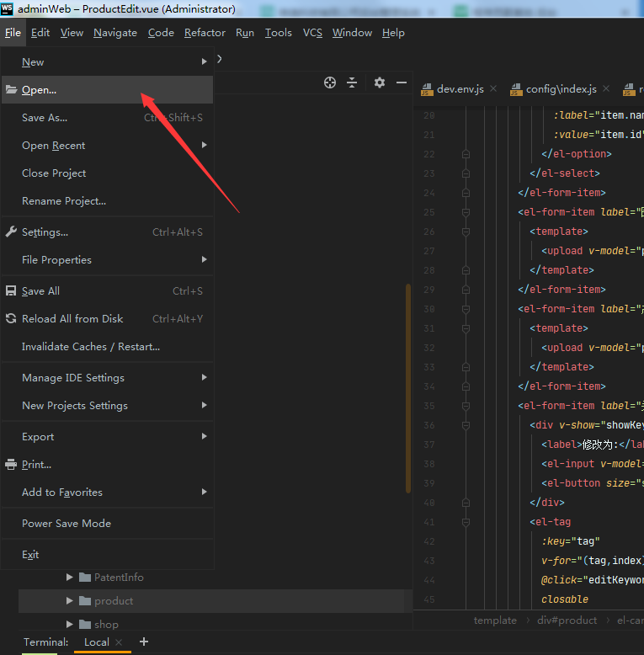644x655 pixels.
Task: Open the Refactor menu
Action: tap(205, 33)
